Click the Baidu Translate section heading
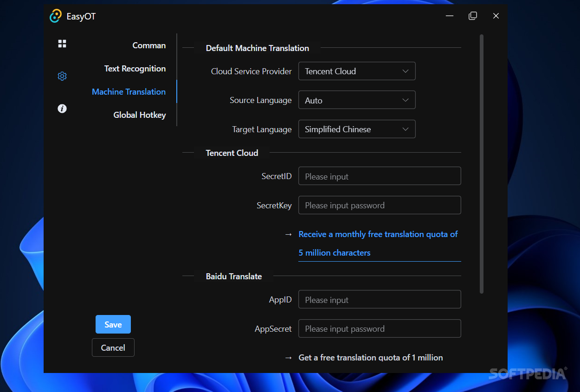Screen dimensions: 580x392 coord(234,276)
